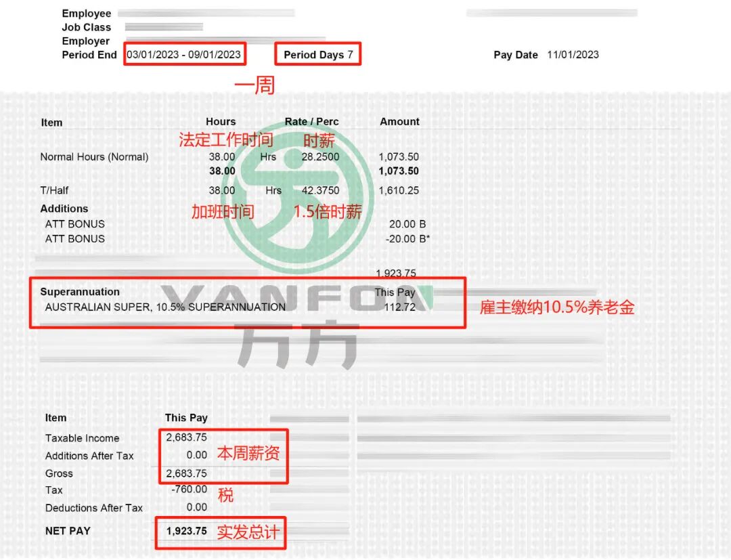Viewport: 731px width, 560px height.
Task: Select the -20.00 B* bonus amount
Action: (407, 239)
